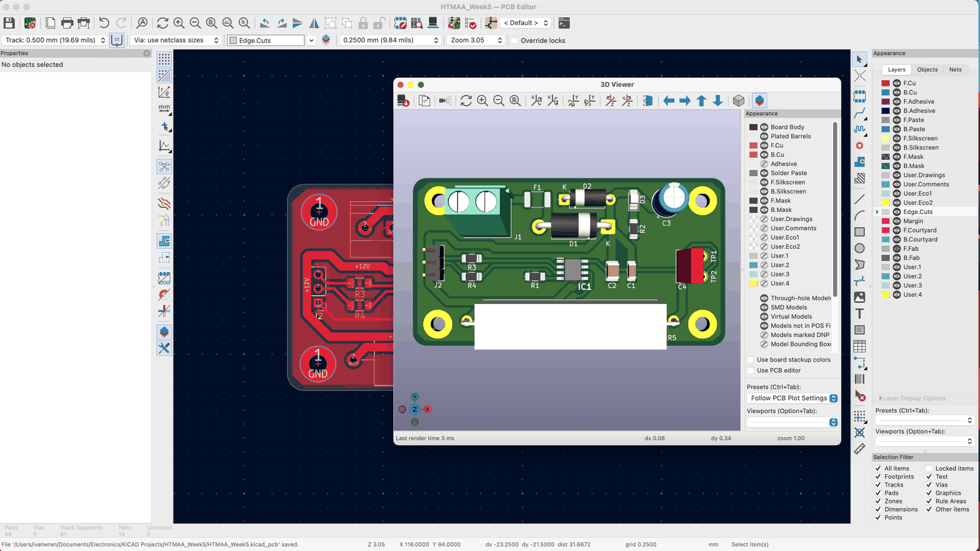
Task: Click the B.Cu color swatch in the Layers panel
Action: click(886, 93)
